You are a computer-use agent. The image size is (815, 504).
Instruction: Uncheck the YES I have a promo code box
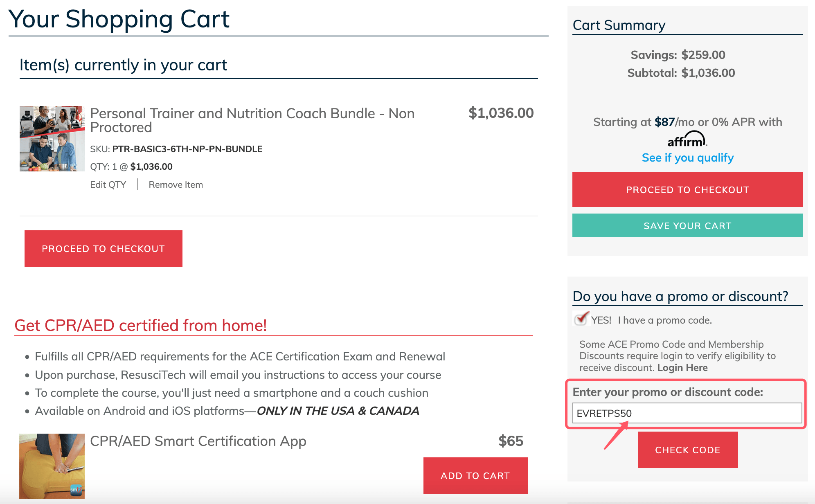tap(581, 319)
